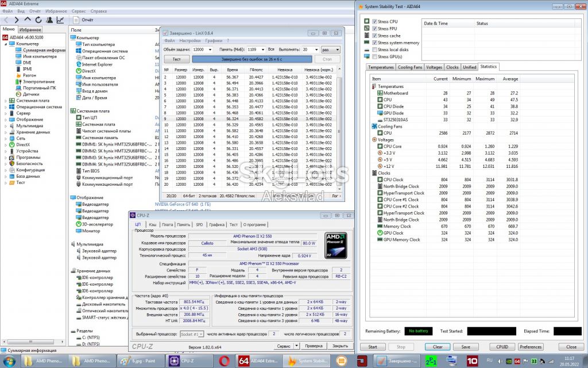Screen dimensions: 588x368
Task: Click the Save button in Stability Test
Action: [x=466, y=347]
